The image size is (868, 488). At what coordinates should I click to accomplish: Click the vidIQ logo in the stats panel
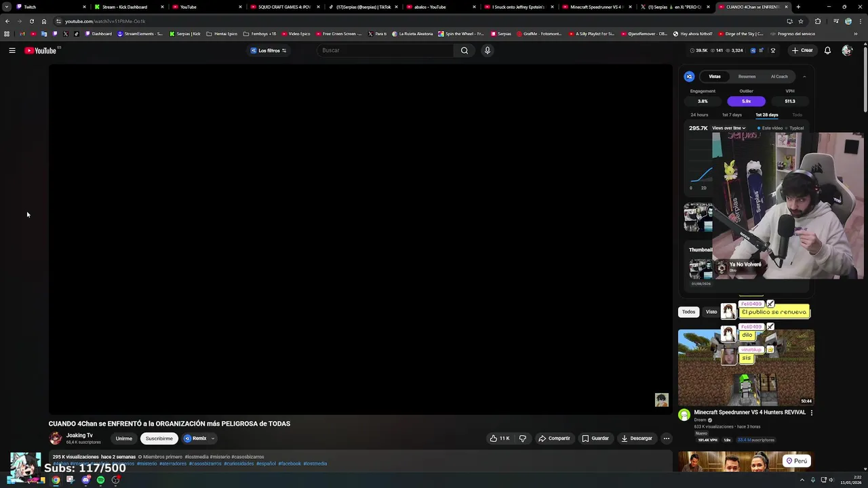coord(689,77)
